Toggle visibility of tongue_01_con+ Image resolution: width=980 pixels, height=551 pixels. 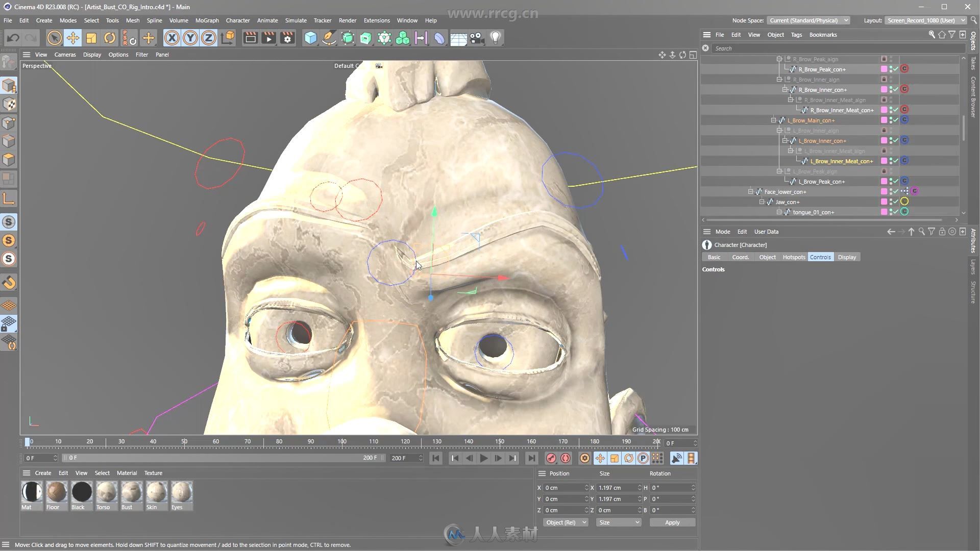coord(891,212)
